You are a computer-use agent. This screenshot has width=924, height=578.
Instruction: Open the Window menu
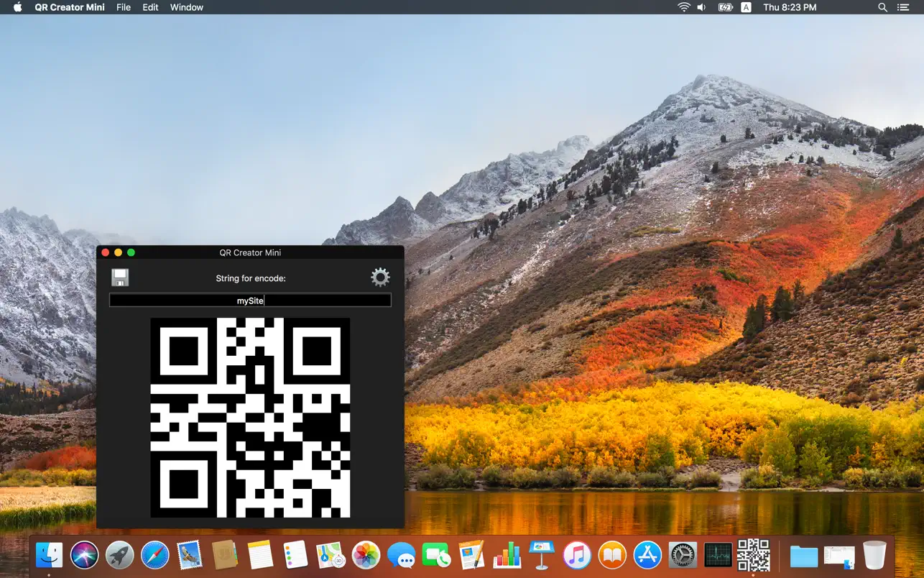[x=187, y=7]
